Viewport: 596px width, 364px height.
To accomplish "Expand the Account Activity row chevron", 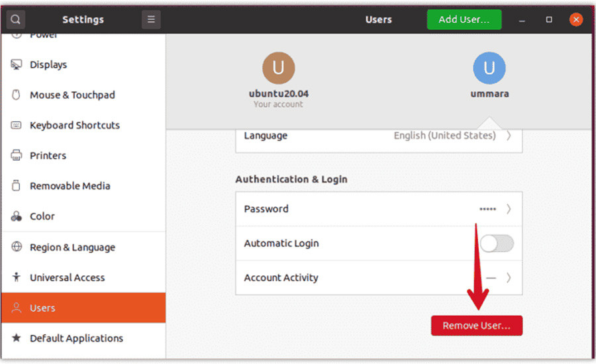I will tap(509, 278).
